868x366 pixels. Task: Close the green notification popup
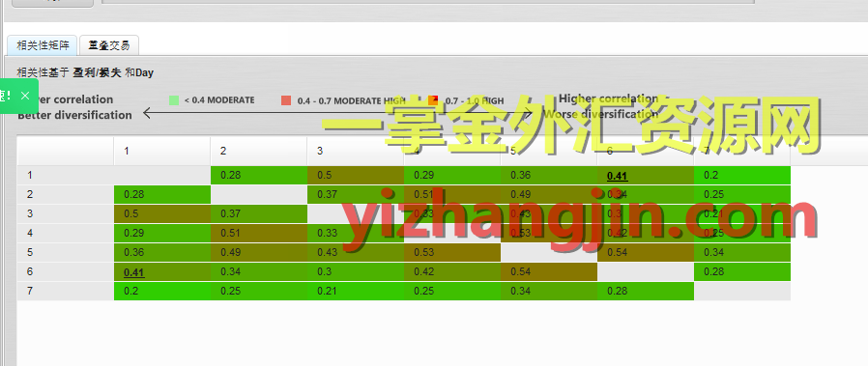[25, 96]
